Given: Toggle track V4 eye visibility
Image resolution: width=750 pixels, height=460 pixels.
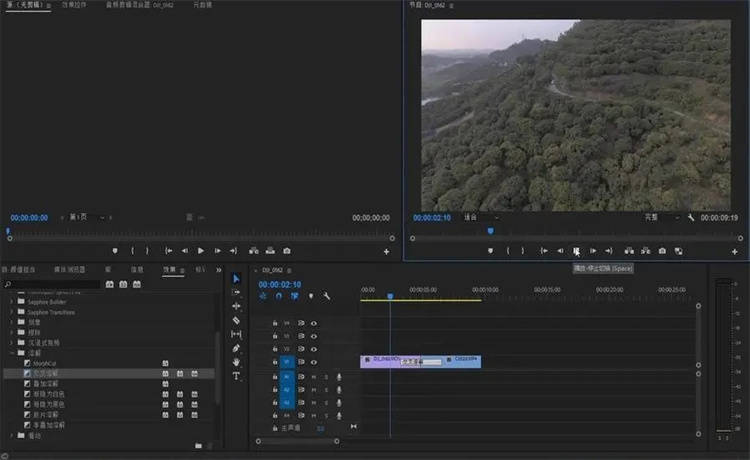Looking at the screenshot, I should (x=314, y=323).
